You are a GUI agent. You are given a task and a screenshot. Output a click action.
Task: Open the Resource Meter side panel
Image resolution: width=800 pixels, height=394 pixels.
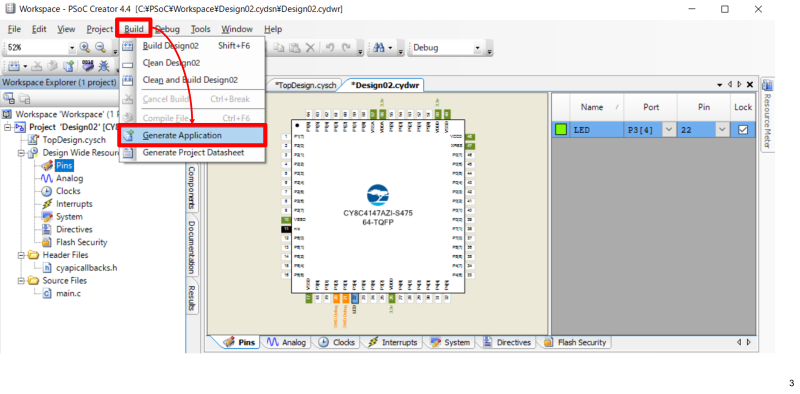[x=767, y=115]
